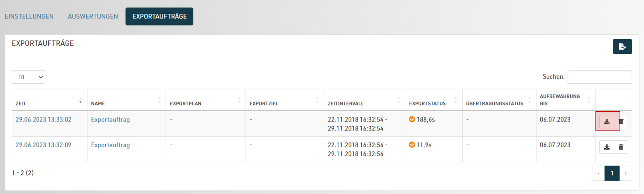Select the Exportaufträge tab
Image resolution: width=644 pixels, height=194 pixels.
pyautogui.click(x=159, y=16)
